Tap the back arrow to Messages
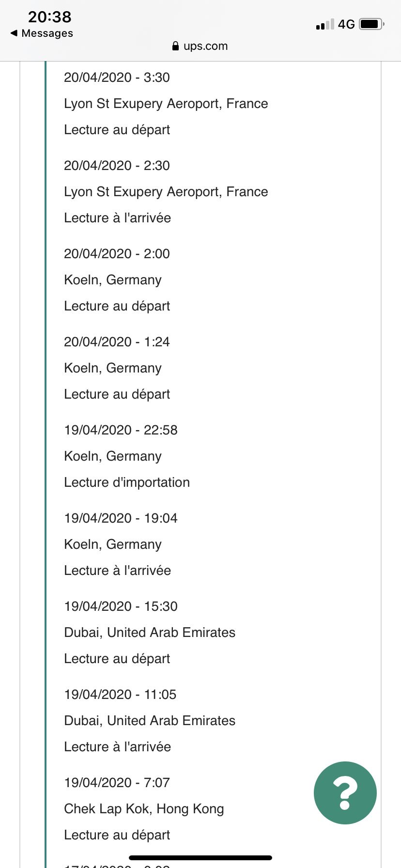The width and height of the screenshot is (401, 868). [x=14, y=33]
